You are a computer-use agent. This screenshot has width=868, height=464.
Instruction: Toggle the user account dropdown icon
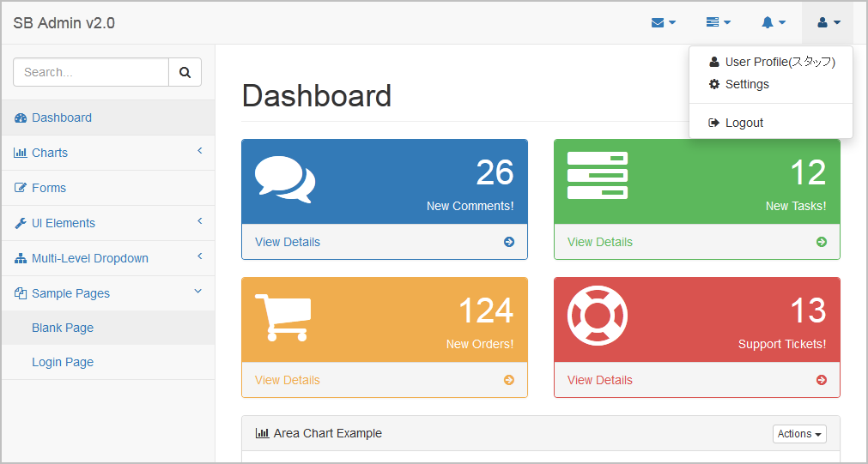(x=829, y=22)
